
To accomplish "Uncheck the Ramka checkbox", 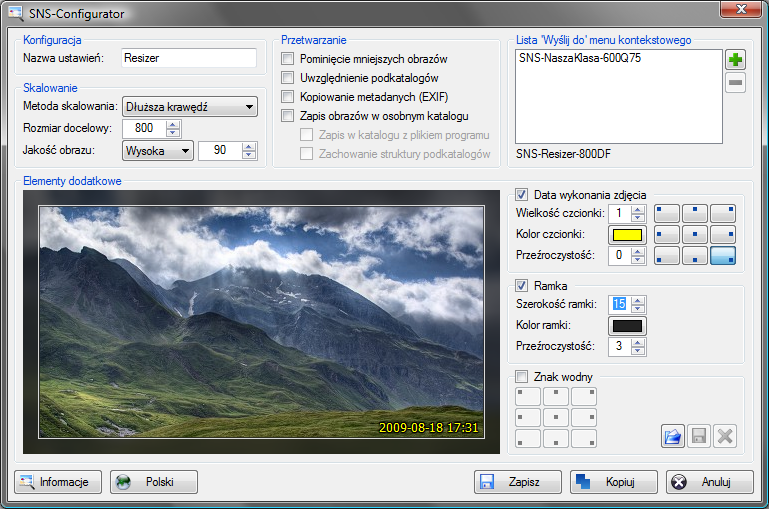I will pos(521,285).
